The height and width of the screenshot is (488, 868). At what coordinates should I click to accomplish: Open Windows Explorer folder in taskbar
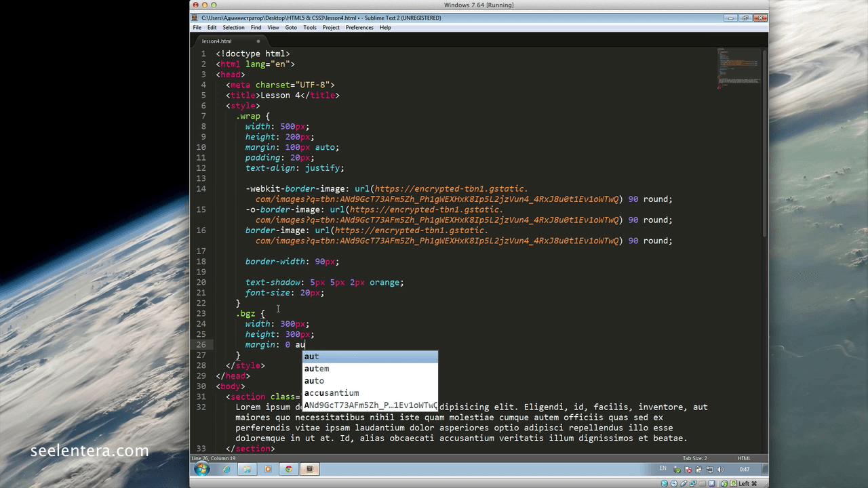(x=247, y=469)
